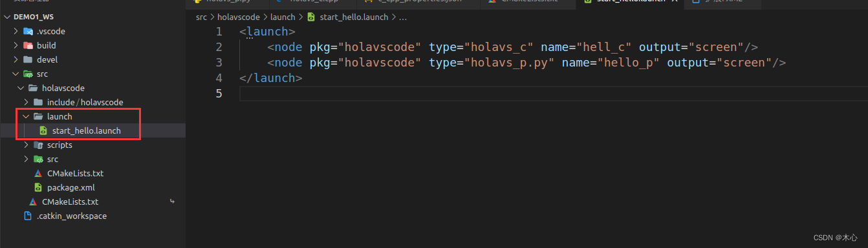Click the red build folder icon
This screenshot has height=248, width=868.
pyautogui.click(x=28, y=45)
